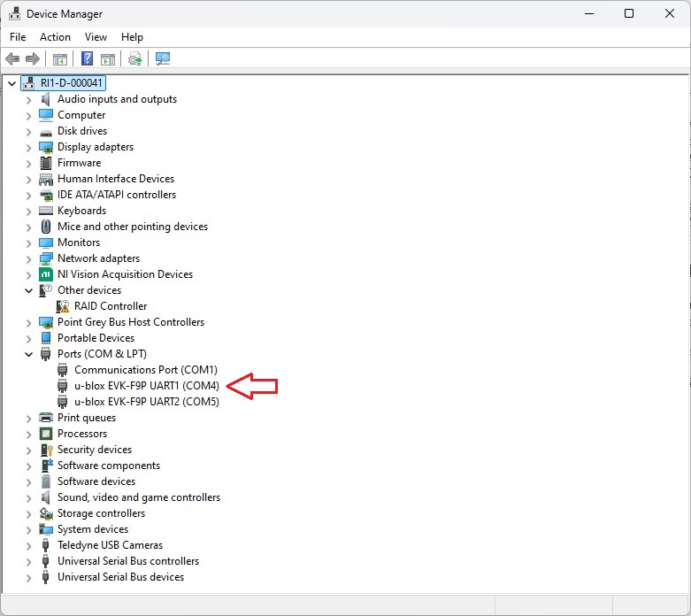Click the NI Vision Acquisition Devices green icon
The height and width of the screenshot is (616, 691).
(46, 274)
